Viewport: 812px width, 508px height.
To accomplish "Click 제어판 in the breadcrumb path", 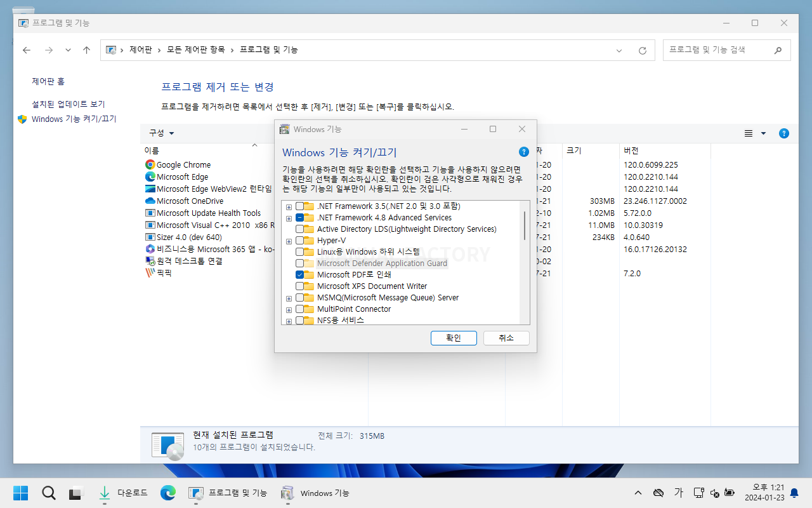I will pyautogui.click(x=140, y=50).
